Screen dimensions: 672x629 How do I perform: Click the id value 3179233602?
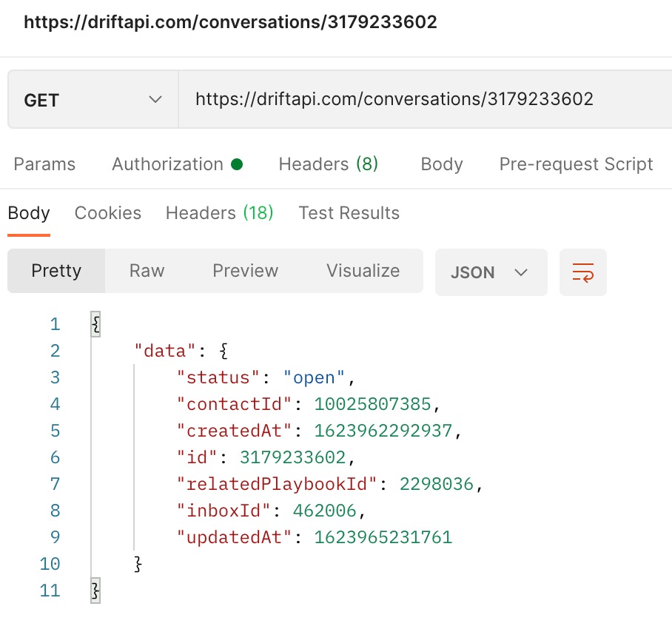tap(292, 457)
